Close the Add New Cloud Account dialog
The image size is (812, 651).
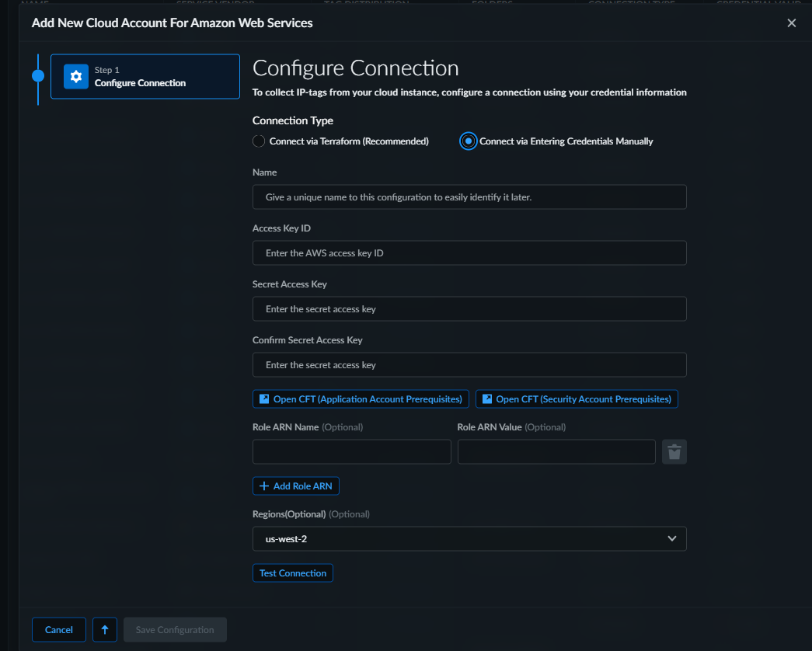(x=791, y=23)
